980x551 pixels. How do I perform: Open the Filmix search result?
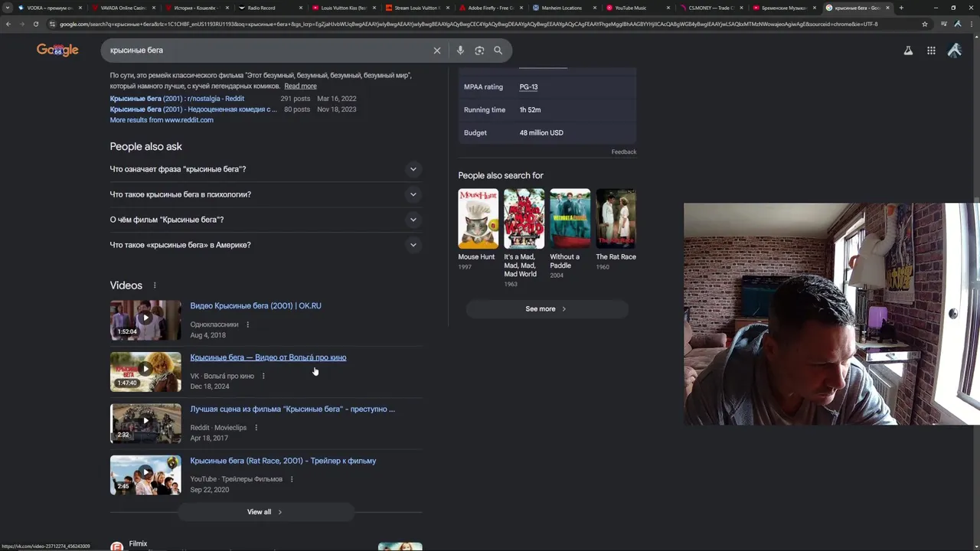pos(138,543)
